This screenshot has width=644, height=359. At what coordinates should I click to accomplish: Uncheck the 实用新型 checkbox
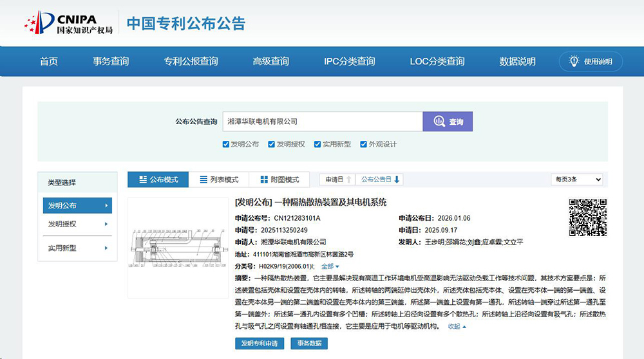click(x=317, y=144)
